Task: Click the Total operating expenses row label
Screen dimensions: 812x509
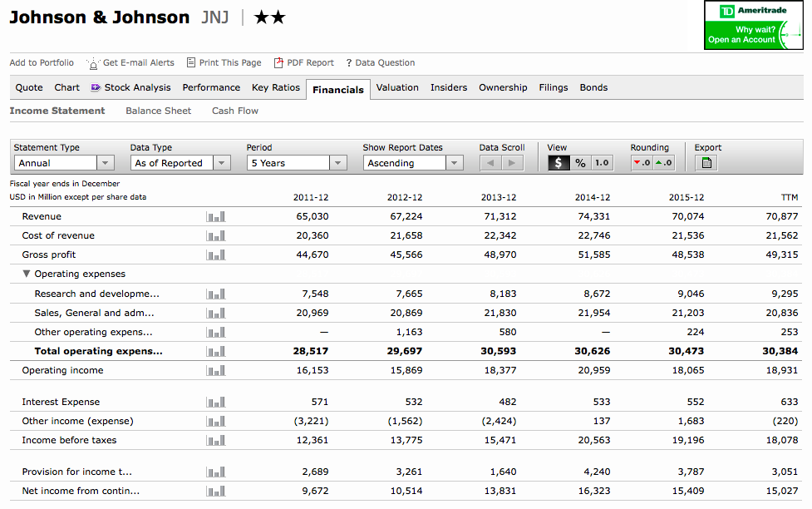Action: pyautogui.click(x=98, y=352)
